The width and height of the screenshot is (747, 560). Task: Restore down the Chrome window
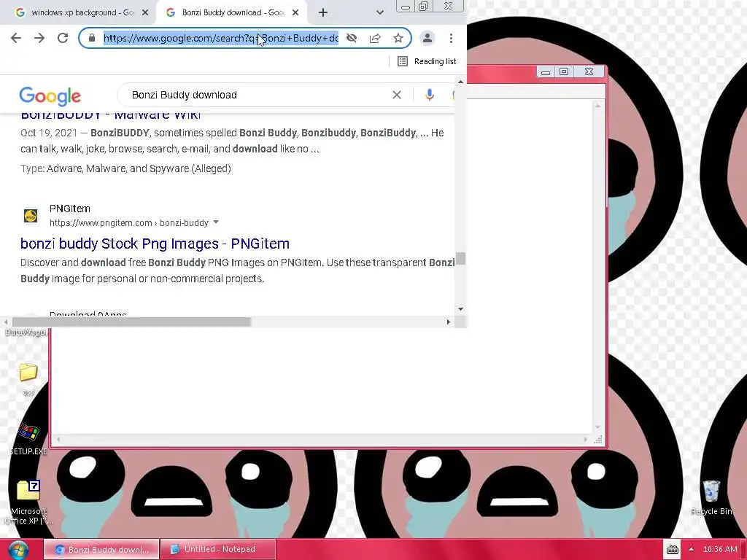point(423,6)
